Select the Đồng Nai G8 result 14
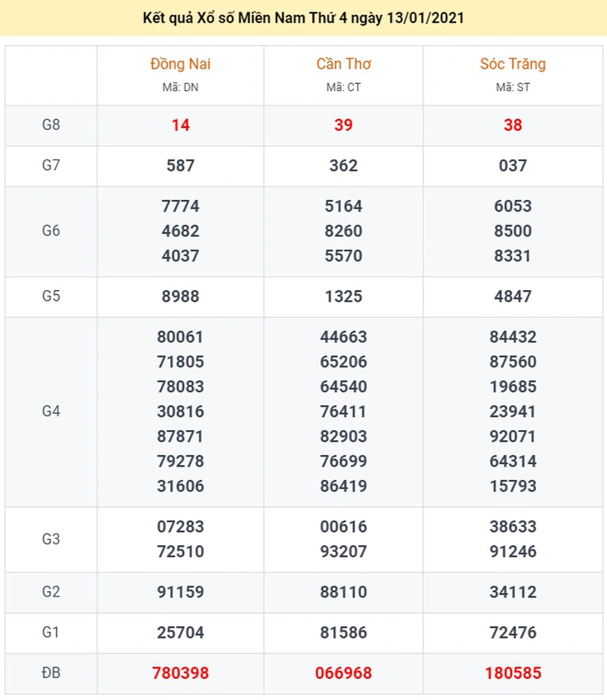 [x=181, y=125]
